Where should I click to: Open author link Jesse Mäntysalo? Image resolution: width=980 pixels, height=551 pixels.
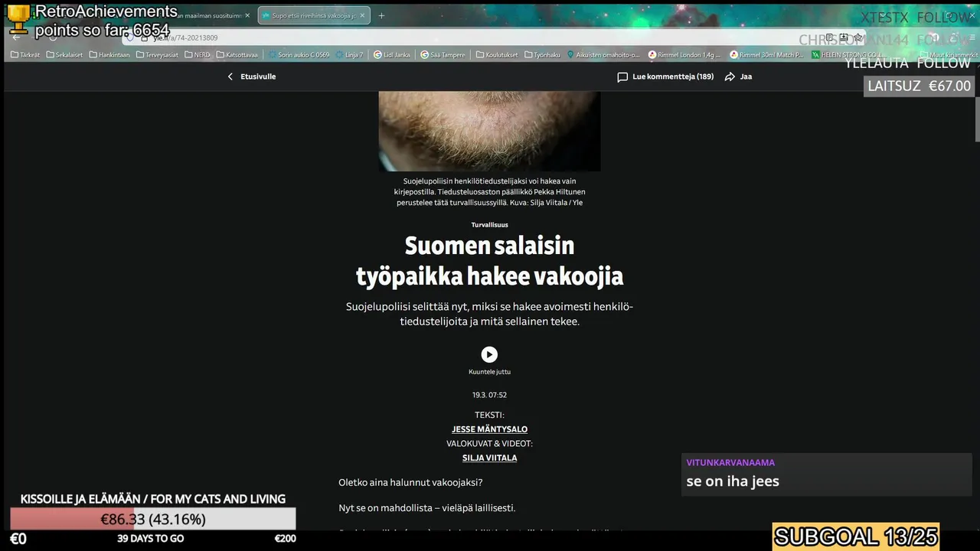(x=489, y=429)
